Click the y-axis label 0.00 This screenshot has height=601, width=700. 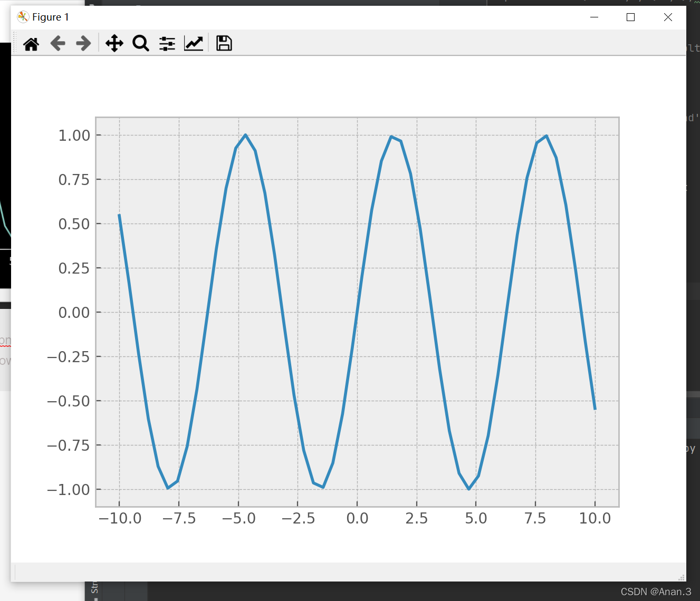74,313
